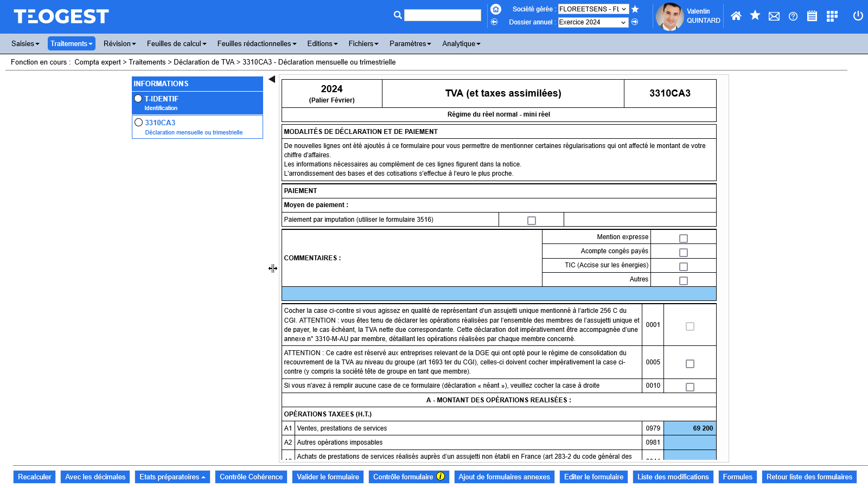The image size is (868, 488).
Task: Open the Paramètres menu
Action: coord(410,44)
